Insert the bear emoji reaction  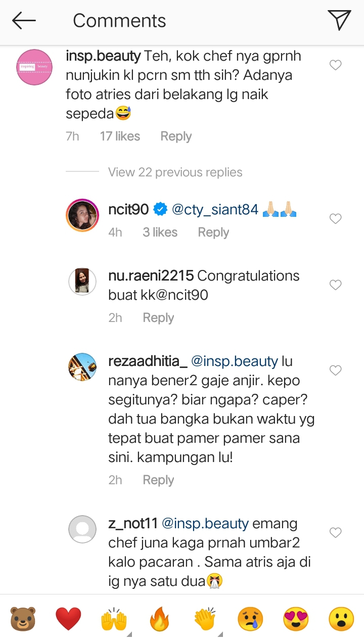coord(23,619)
